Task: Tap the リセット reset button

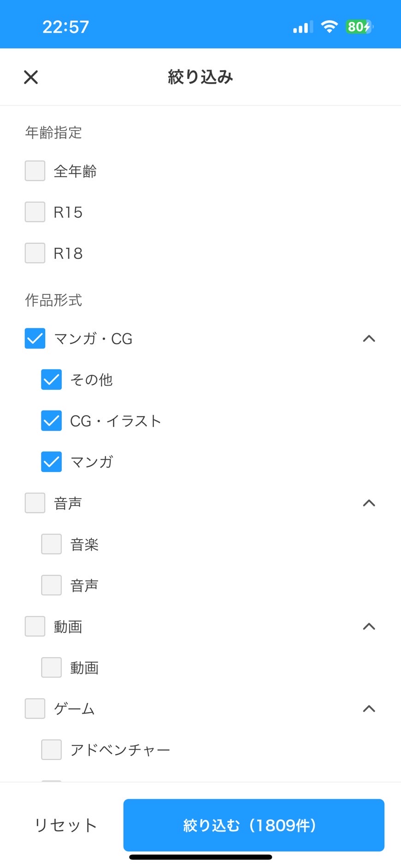Action: (x=66, y=825)
